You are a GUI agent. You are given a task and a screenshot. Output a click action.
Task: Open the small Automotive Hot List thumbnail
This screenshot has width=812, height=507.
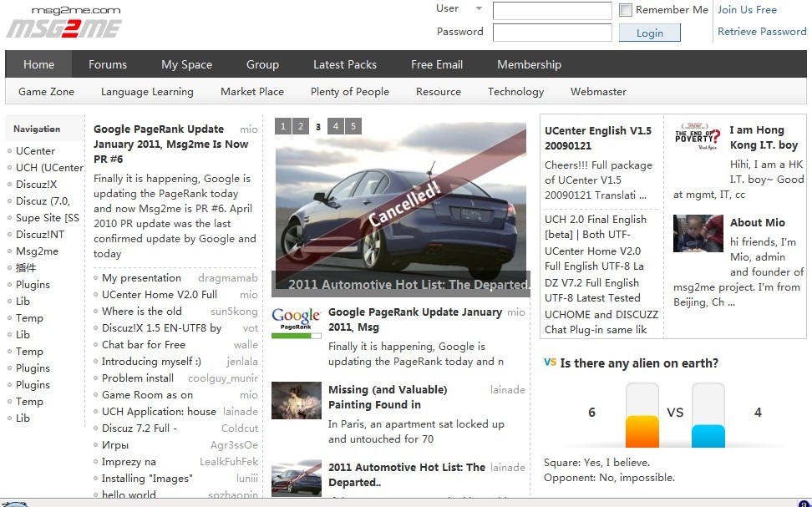click(297, 478)
